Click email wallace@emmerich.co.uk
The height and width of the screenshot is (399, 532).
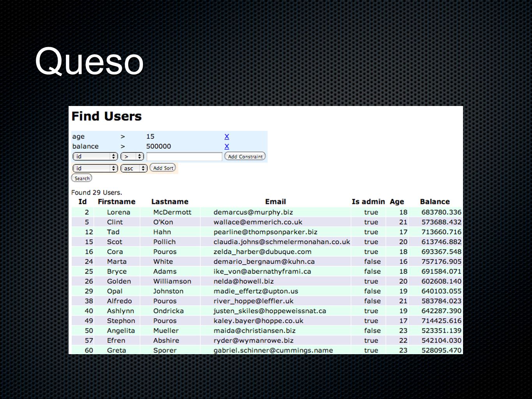tap(258, 222)
